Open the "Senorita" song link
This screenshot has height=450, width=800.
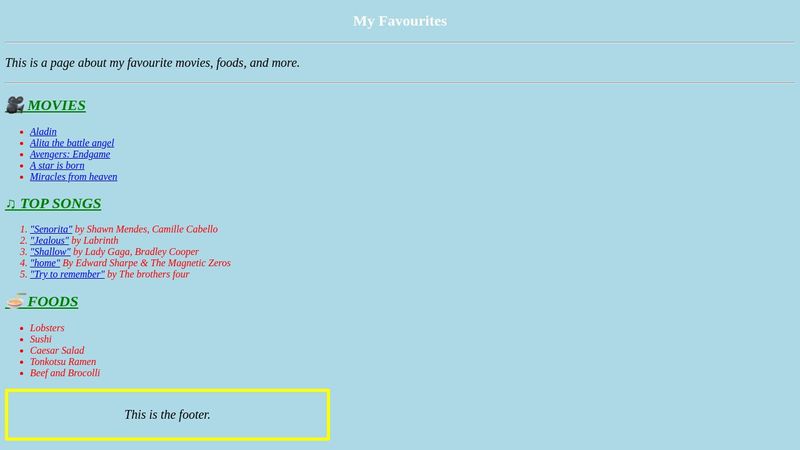tap(51, 229)
